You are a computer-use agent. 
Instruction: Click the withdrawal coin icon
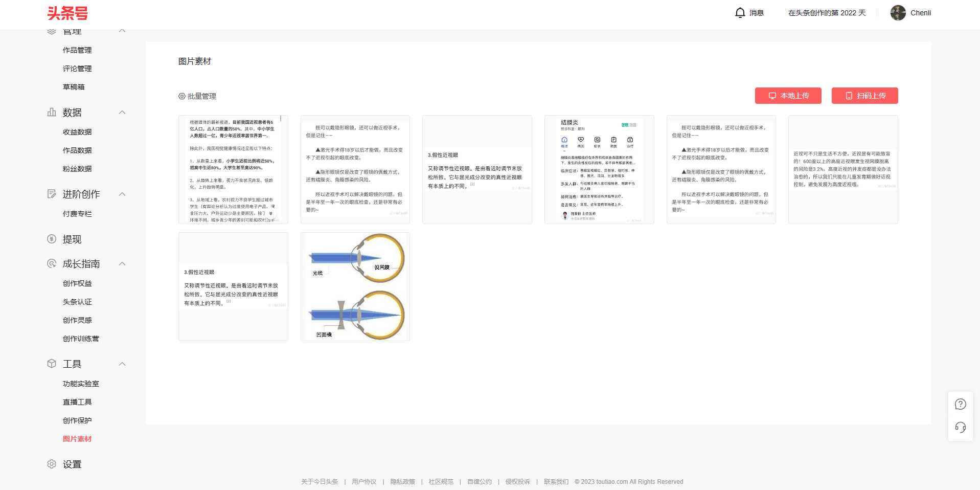point(52,239)
